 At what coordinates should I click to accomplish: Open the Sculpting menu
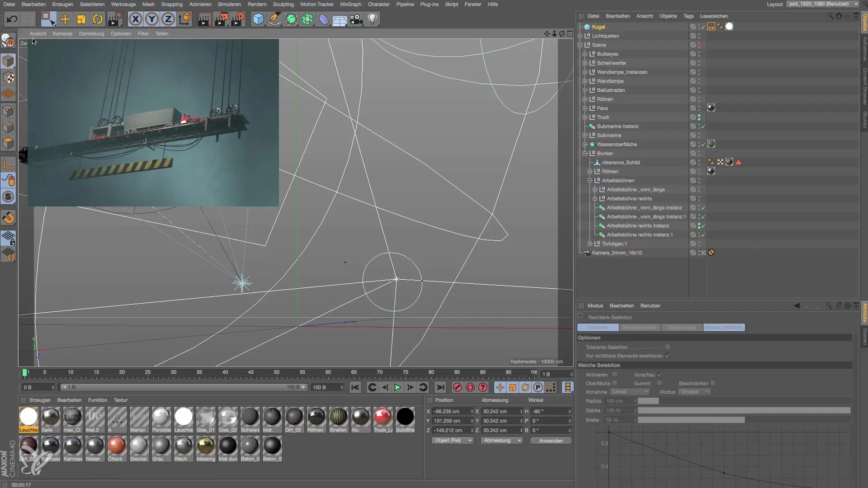283,4
